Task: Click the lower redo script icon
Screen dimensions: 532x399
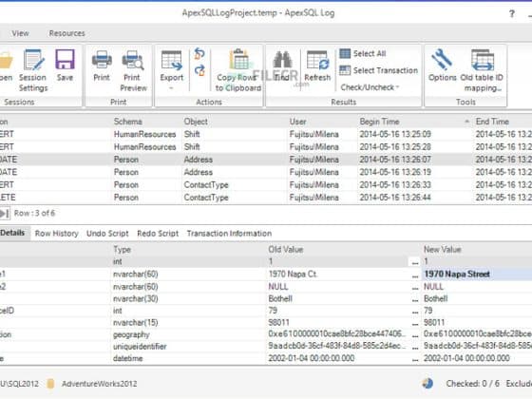Action: 199,70
